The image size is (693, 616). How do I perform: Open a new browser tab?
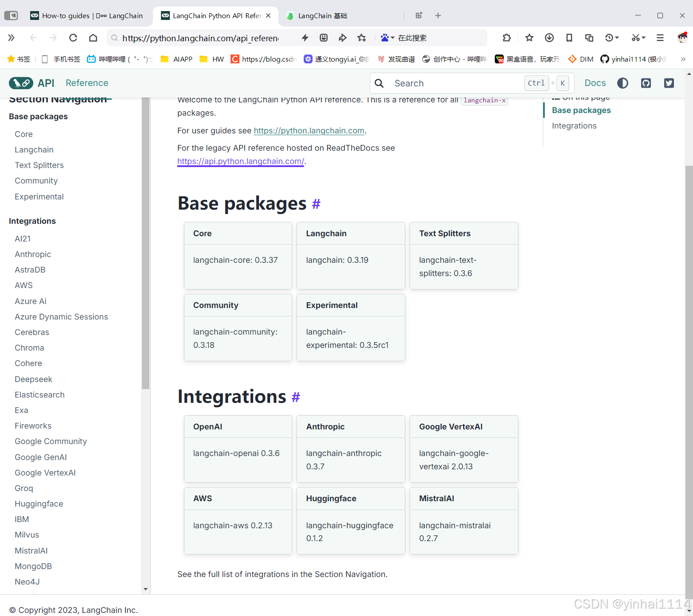pyautogui.click(x=438, y=16)
